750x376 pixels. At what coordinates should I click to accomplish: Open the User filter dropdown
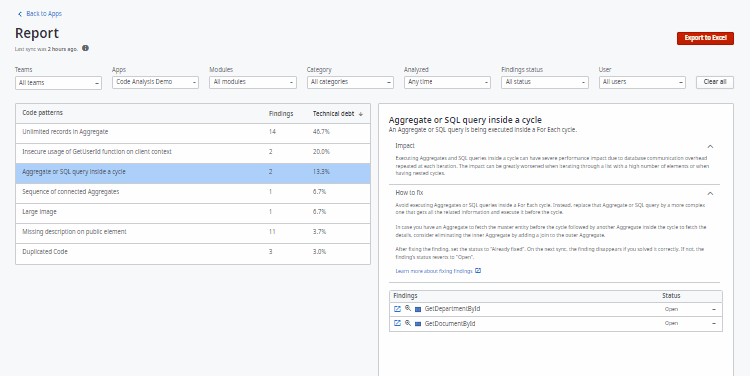[x=642, y=82]
